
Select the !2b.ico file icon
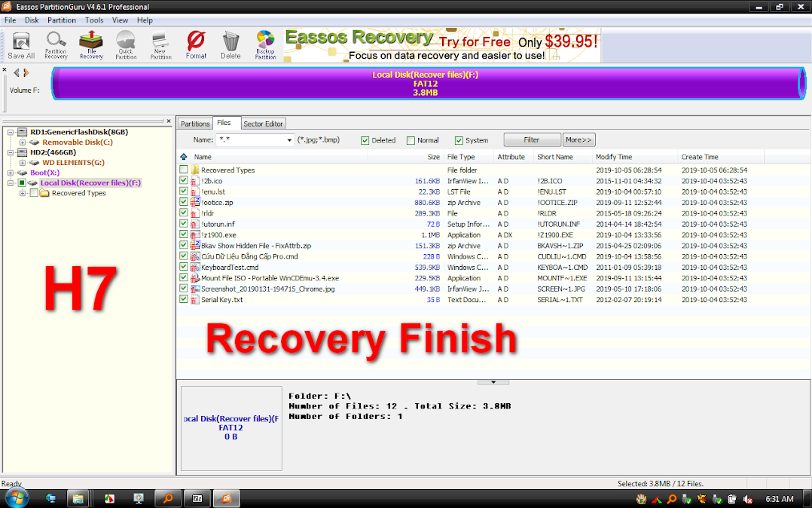coord(194,181)
